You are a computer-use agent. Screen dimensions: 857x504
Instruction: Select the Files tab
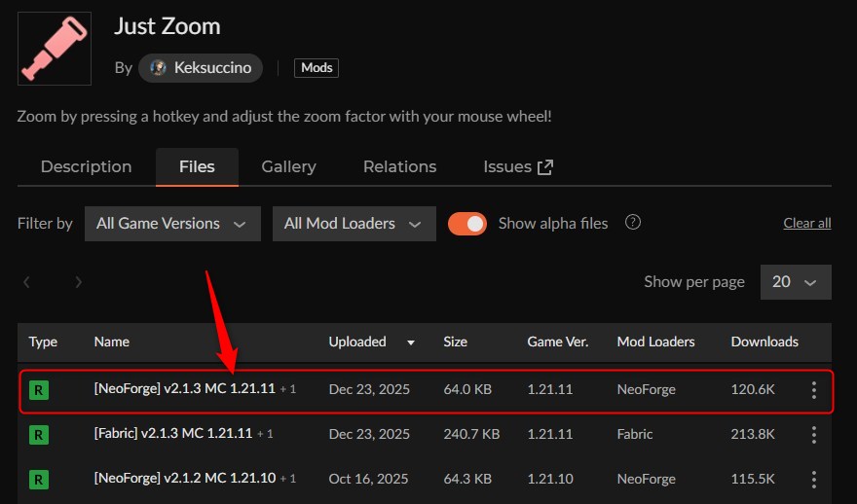click(x=197, y=166)
